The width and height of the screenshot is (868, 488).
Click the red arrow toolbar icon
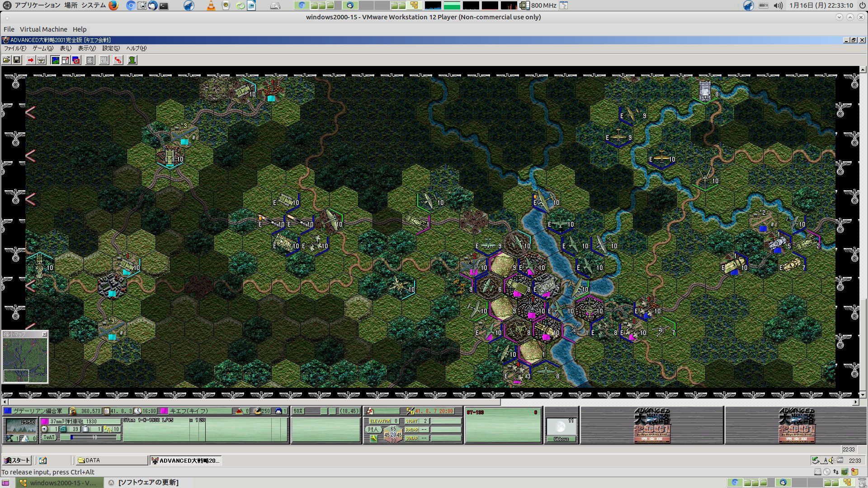tap(30, 60)
